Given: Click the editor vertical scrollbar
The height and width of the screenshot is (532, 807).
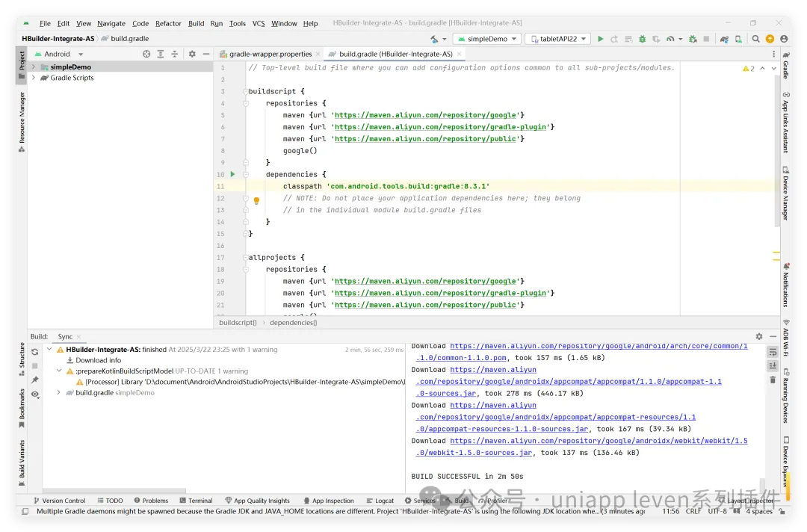Looking at the screenshot, I should (776, 149).
